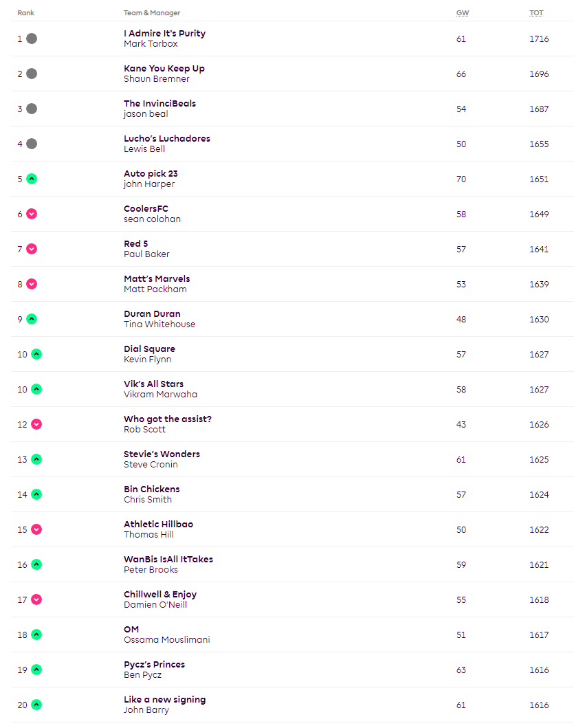Open Matt's Marvels team link
Screen dimensions: 574x728
[x=157, y=279]
